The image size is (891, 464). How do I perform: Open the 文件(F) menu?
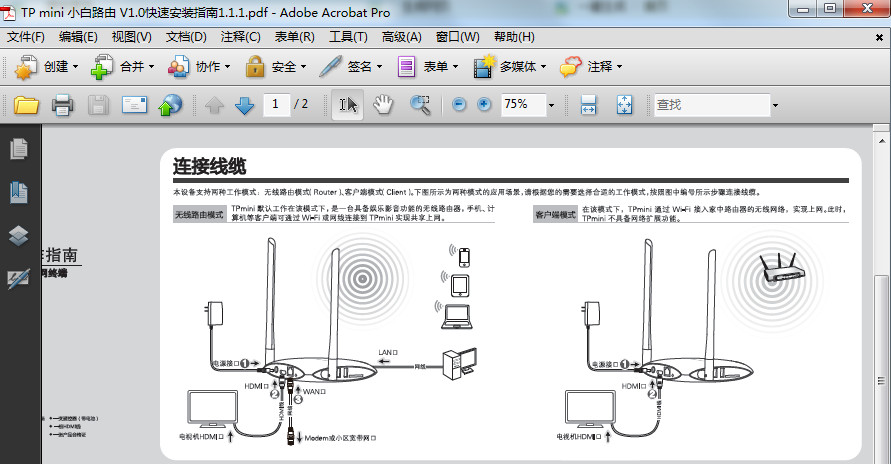(26, 37)
